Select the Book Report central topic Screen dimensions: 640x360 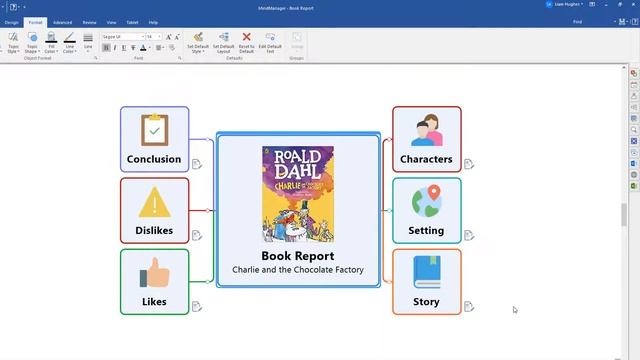tap(298, 210)
